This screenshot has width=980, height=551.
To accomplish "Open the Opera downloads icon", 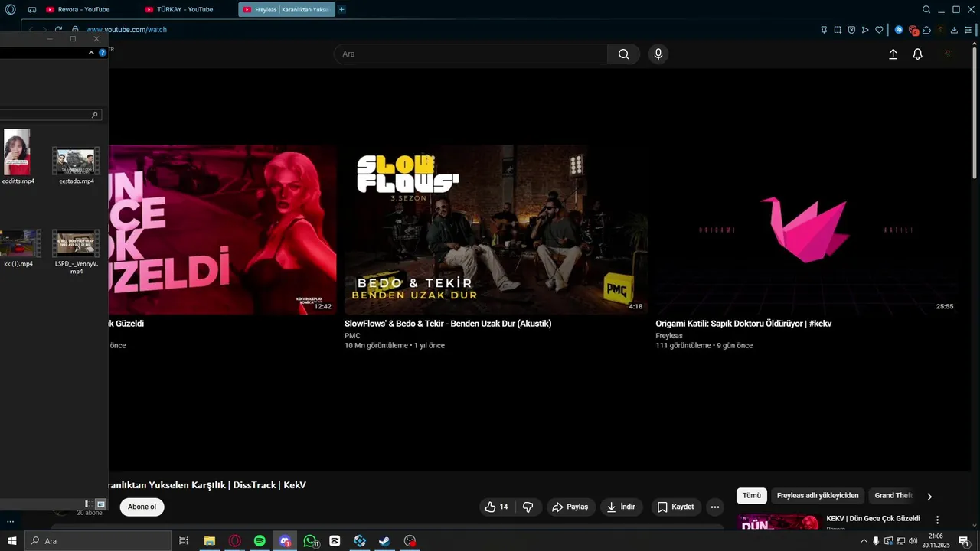I will (954, 30).
